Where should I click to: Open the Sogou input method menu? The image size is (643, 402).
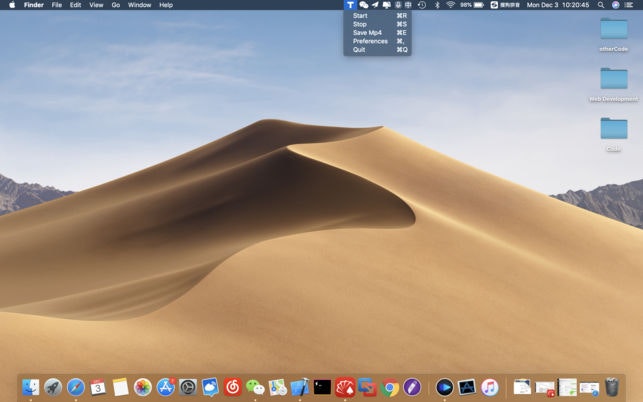point(505,5)
